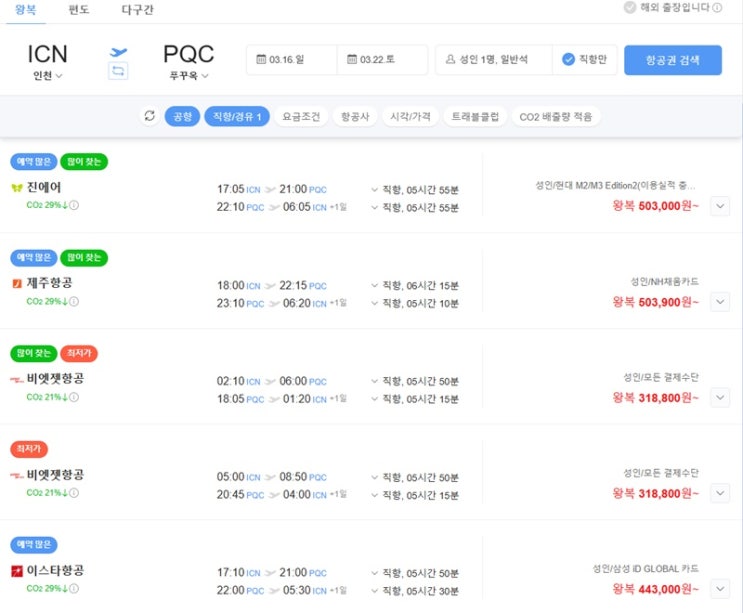Viewport: 743px width, 613px height.
Task: Open CO2 info icon for 제주항공
Action: [x=74, y=301]
